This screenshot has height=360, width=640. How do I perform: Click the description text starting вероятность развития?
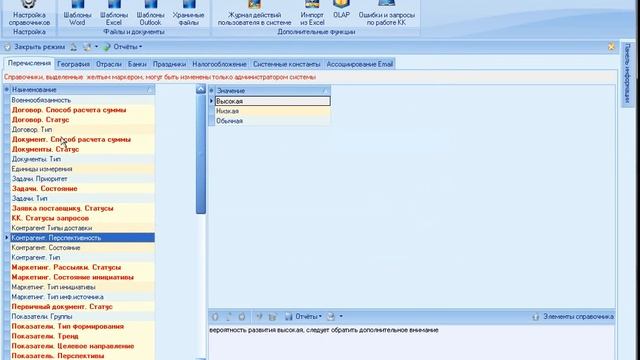point(324,330)
